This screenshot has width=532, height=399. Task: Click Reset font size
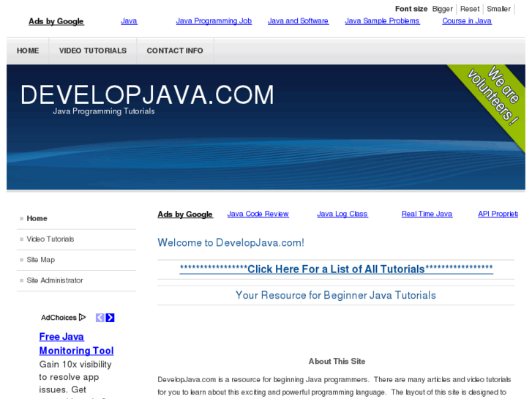[470, 9]
